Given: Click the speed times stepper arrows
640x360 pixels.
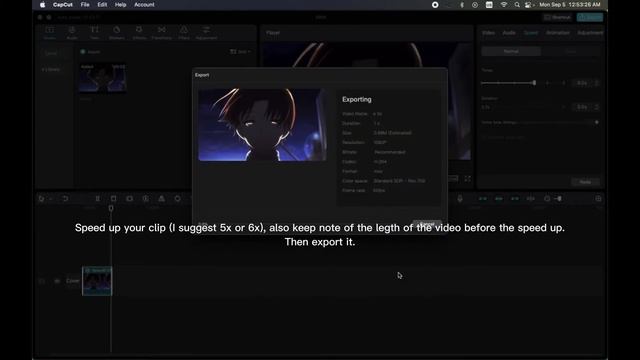Looking at the screenshot, I should (x=597, y=83).
